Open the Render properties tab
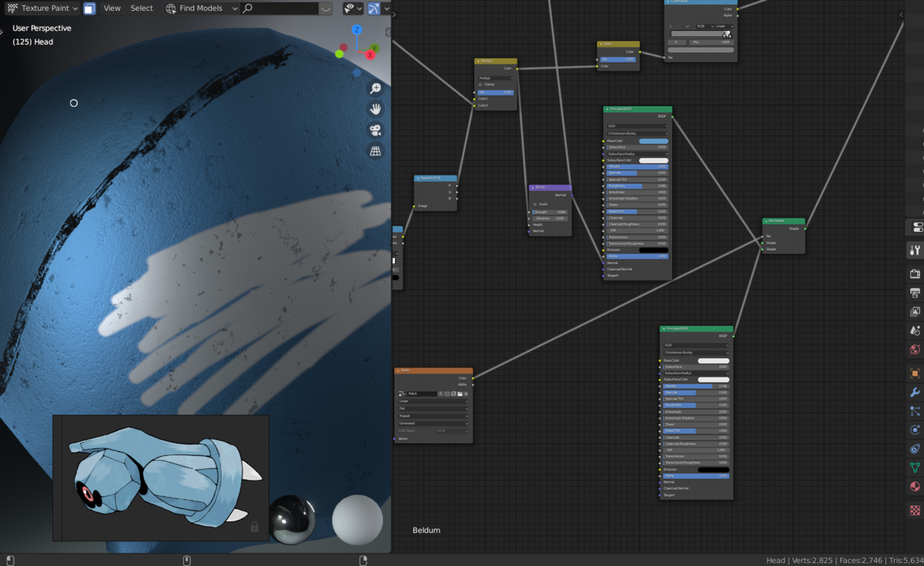This screenshot has width=924, height=566. click(915, 273)
